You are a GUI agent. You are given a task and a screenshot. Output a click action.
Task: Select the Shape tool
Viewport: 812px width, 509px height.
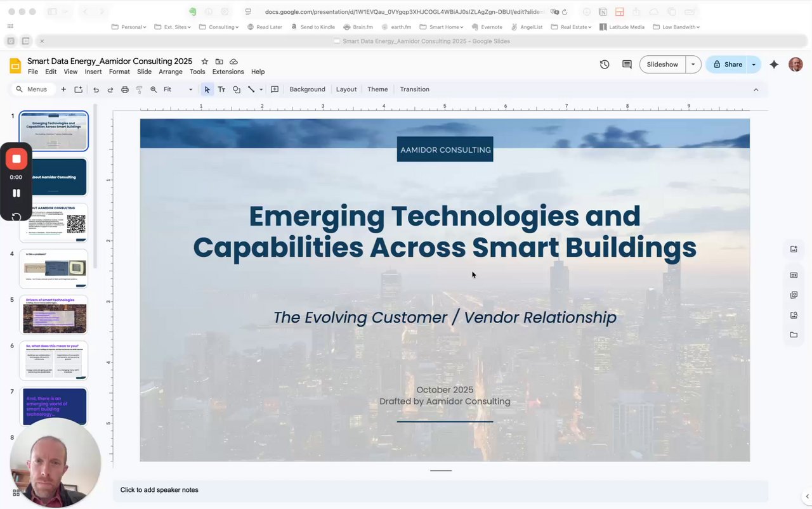(236, 89)
